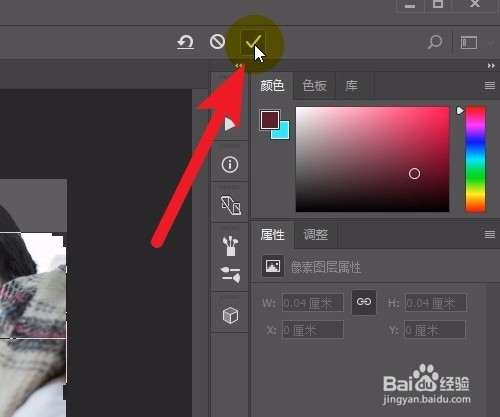
Task: Open the properties panel flyout menu
Action: pos(489,235)
